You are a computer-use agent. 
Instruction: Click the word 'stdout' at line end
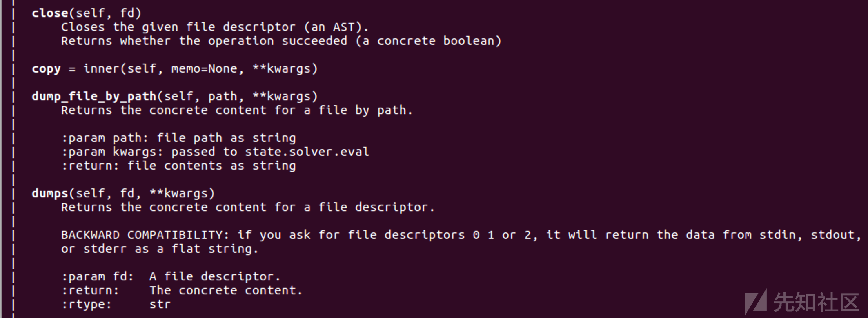[832, 235]
